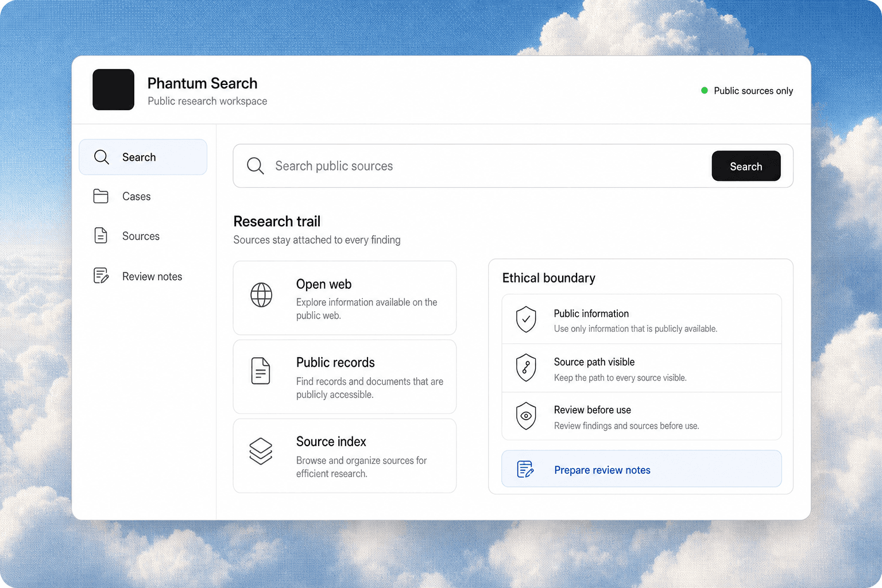Click the eye shield icon for Review before use

click(526, 416)
